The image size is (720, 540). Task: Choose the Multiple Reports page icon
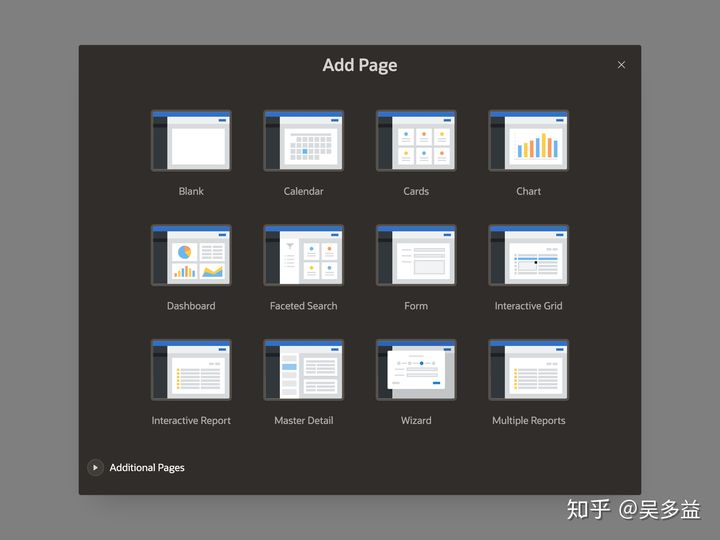pyautogui.click(x=529, y=370)
